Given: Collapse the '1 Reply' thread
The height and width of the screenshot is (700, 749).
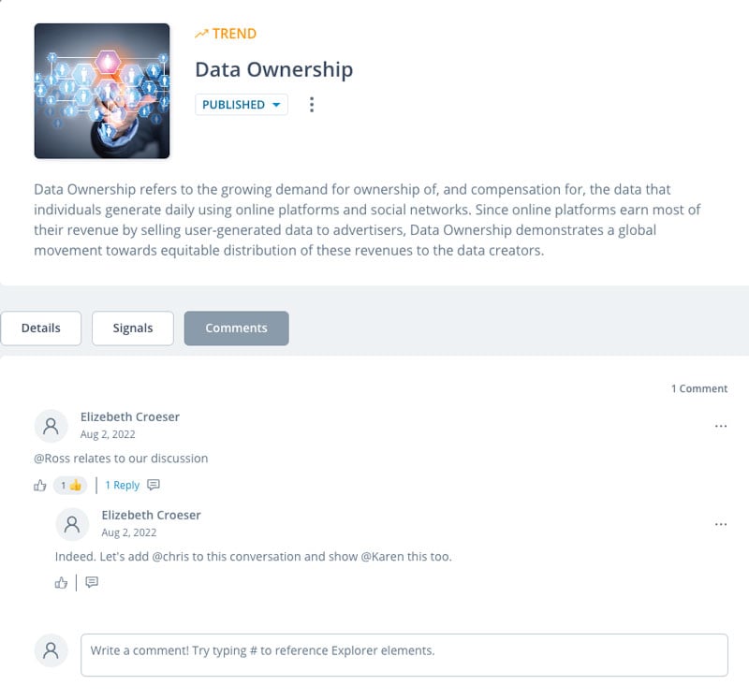Looking at the screenshot, I should (x=122, y=486).
